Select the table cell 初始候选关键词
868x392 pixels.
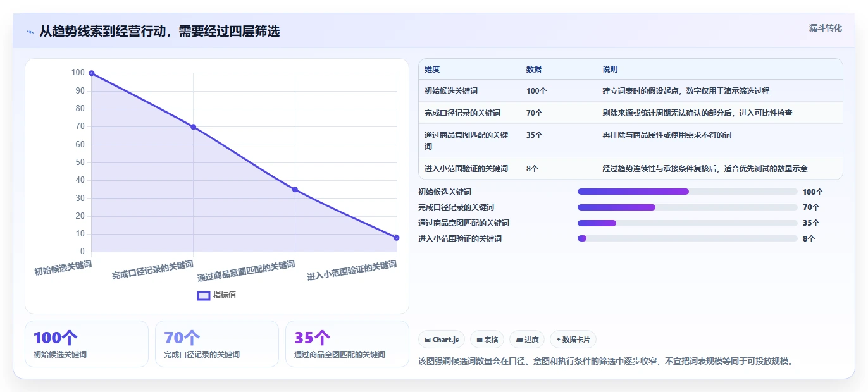(x=451, y=91)
